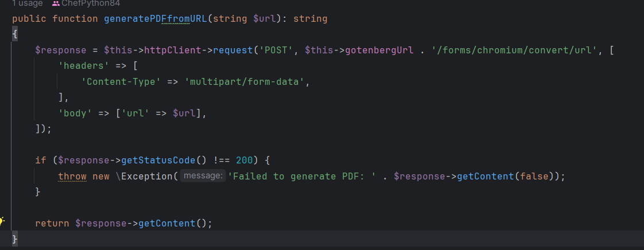Click the code author person icon
Viewport: 644px width, 250px height.
click(56, 3)
